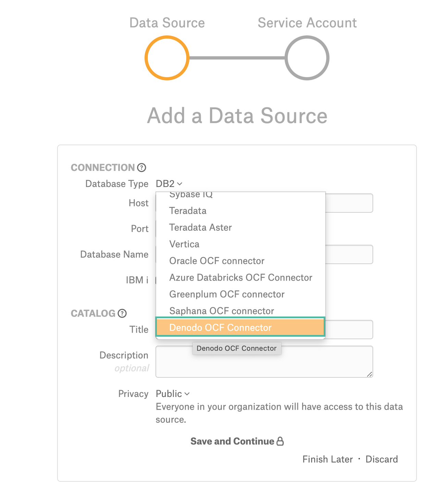Choose Azure Databricks OCF Connector

240,277
